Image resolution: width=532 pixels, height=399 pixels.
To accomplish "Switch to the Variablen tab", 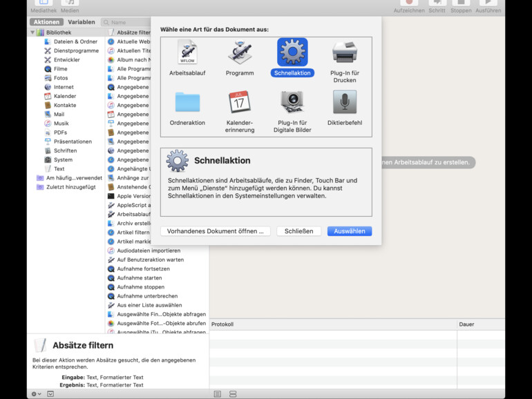I will click(82, 22).
